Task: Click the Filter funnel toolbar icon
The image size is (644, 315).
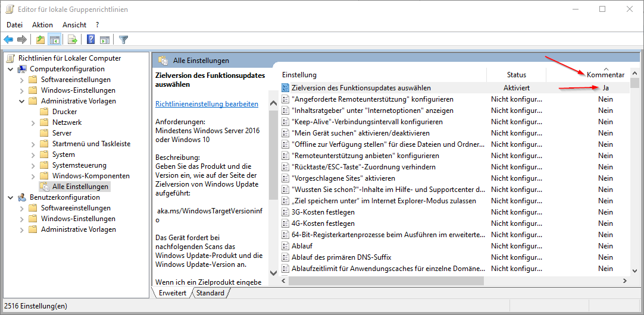Action: pyautogui.click(x=124, y=39)
